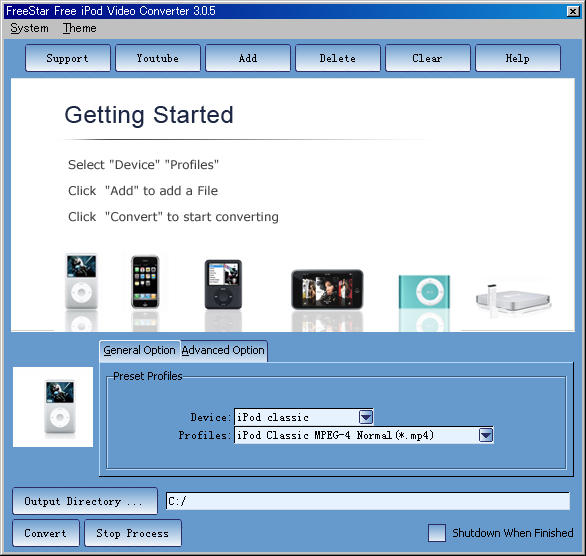Click the iPod touch device image
Viewport: 586px width, 556px height.
tap(327, 289)
